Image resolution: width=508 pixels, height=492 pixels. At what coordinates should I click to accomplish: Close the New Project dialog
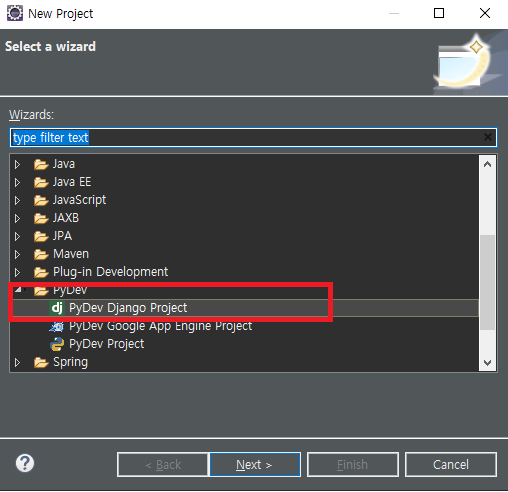485,13
